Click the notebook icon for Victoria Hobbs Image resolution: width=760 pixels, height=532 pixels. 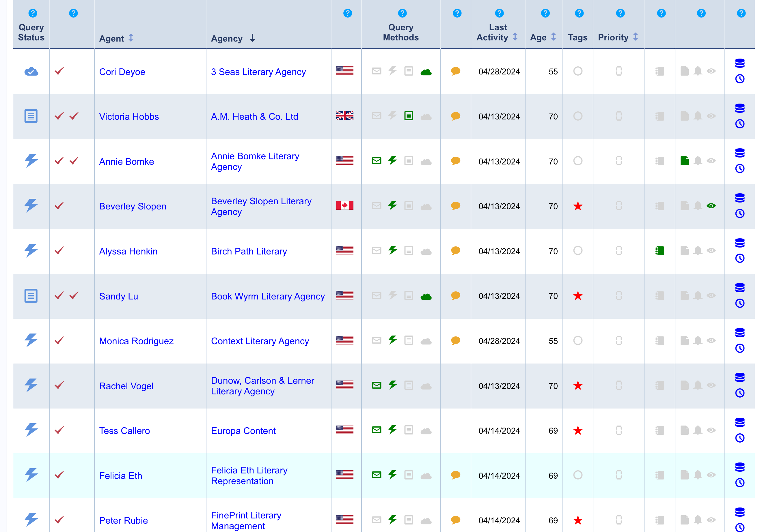(x=660, y=116)
